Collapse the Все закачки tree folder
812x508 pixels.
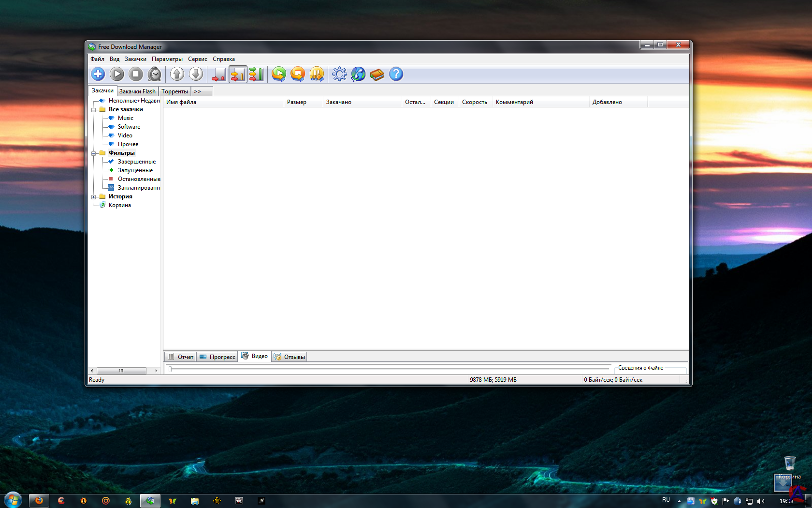94,110
